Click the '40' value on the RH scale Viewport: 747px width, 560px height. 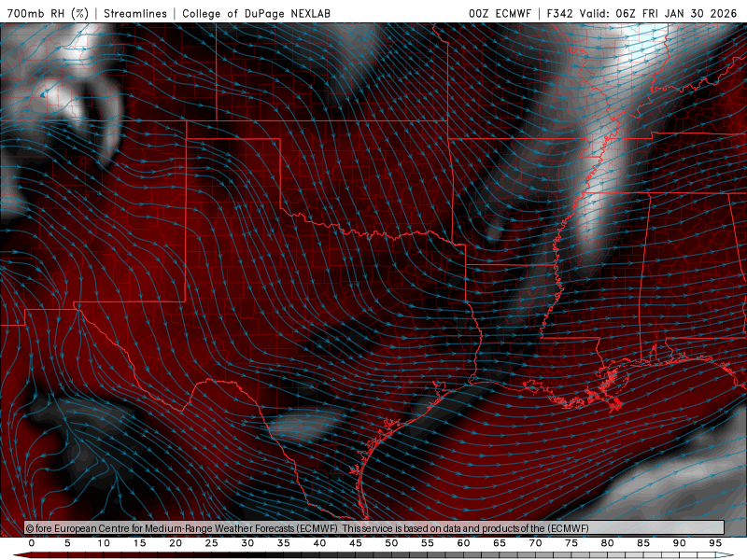tap(319, 543)
